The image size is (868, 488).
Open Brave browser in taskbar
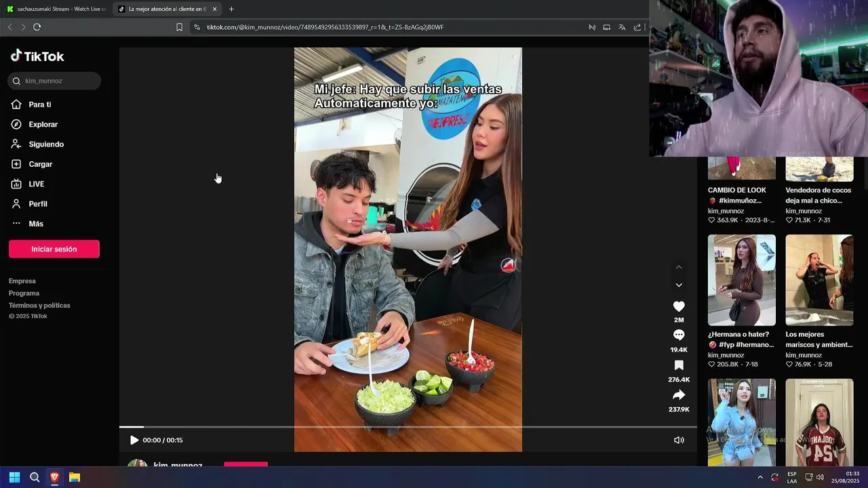coord(54,477)
